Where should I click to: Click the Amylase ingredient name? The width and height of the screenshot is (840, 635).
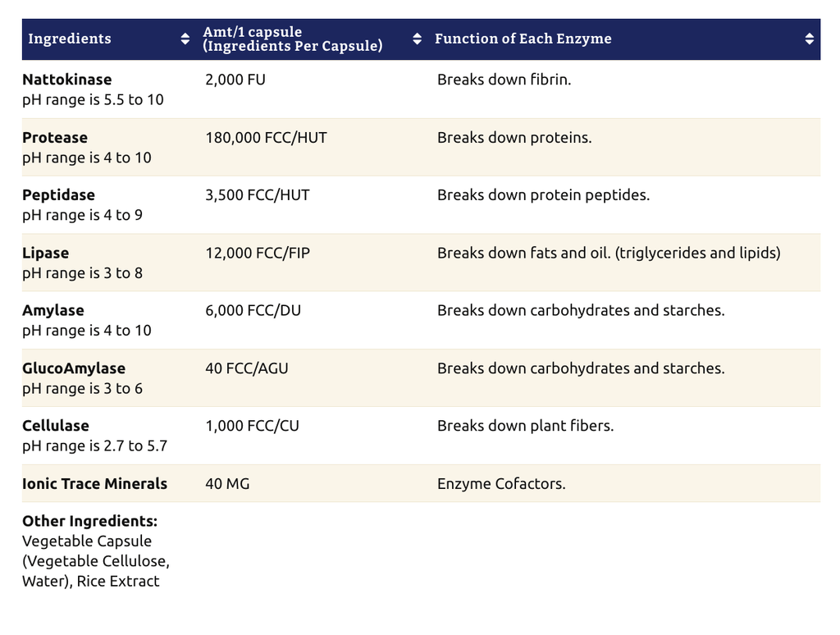[53, 310]
